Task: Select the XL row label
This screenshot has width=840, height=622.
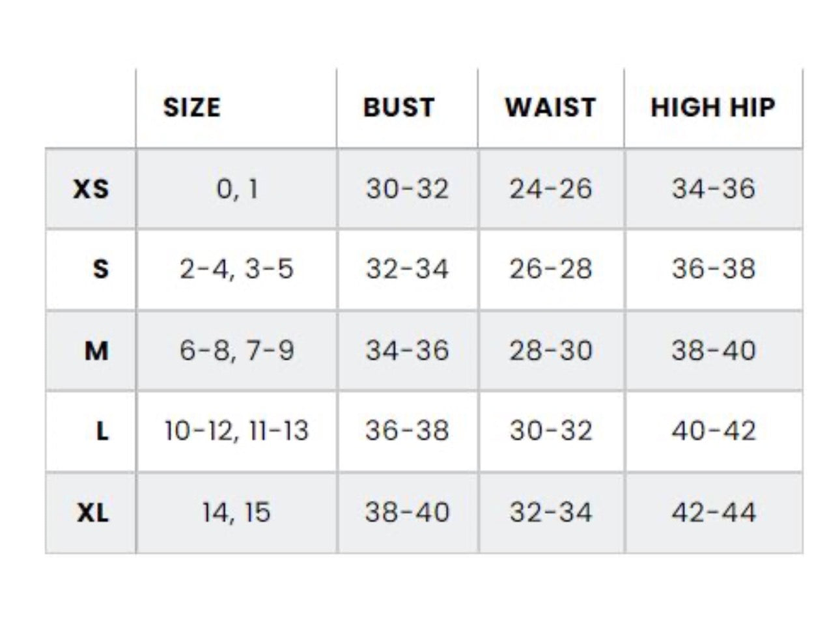Action: [x=93, y=513]
